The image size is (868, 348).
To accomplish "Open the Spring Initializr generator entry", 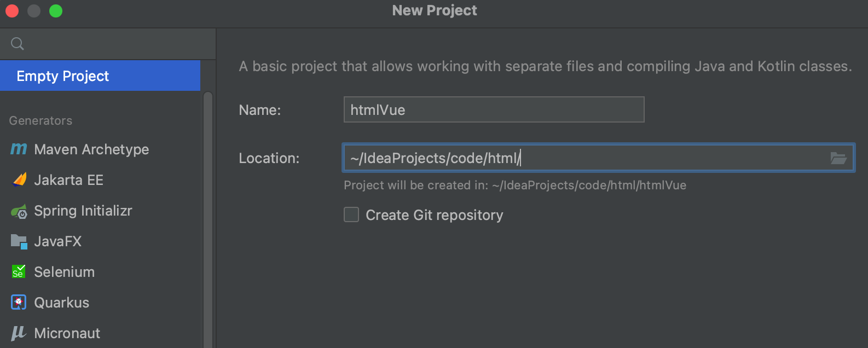I will 83,210.
